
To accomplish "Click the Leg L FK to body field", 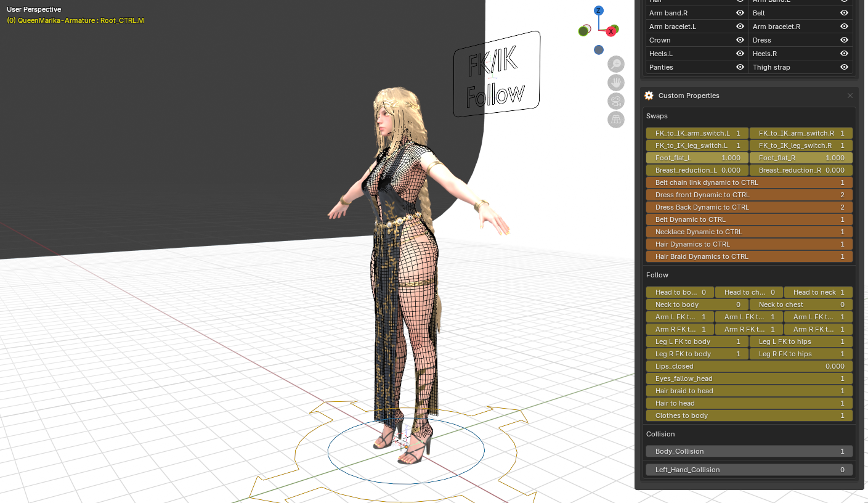I will pos(697,341).
